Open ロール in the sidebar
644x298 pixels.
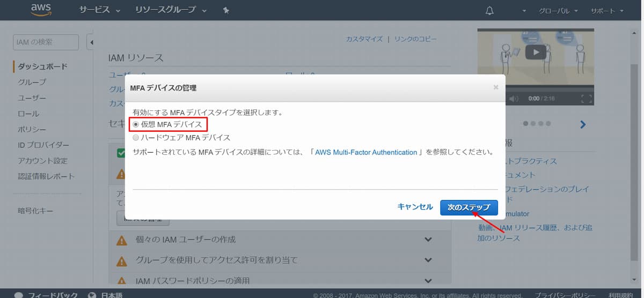pyautogui.click(x=28, y=114)
